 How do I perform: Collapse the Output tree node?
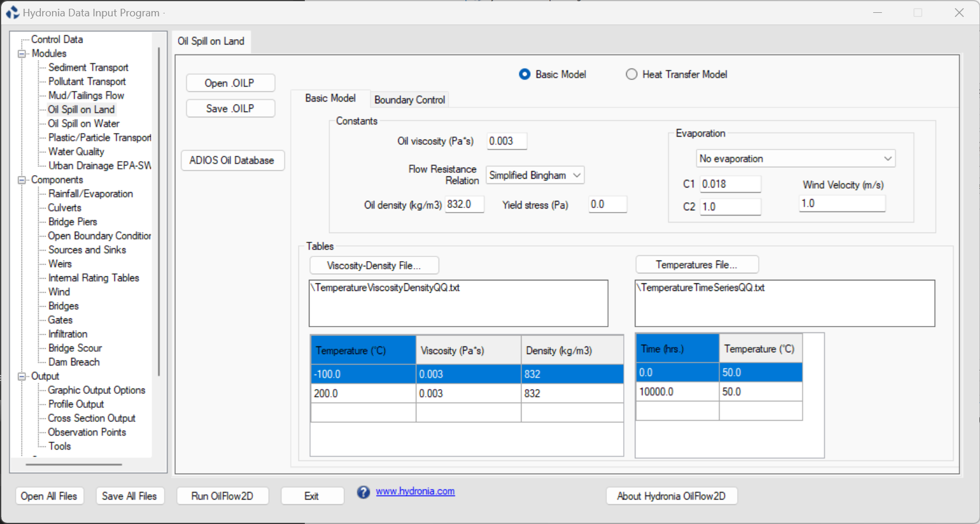tap(22, 376)
